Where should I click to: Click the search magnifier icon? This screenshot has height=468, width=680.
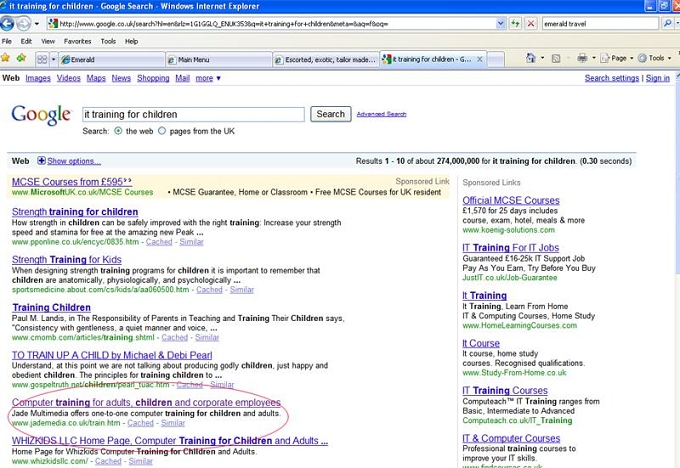click(x=668, y=23)
